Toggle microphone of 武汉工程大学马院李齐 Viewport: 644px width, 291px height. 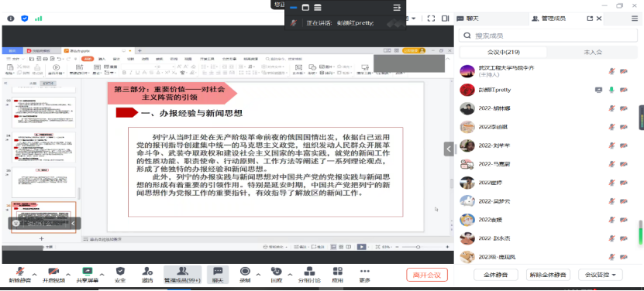point(611,71)
